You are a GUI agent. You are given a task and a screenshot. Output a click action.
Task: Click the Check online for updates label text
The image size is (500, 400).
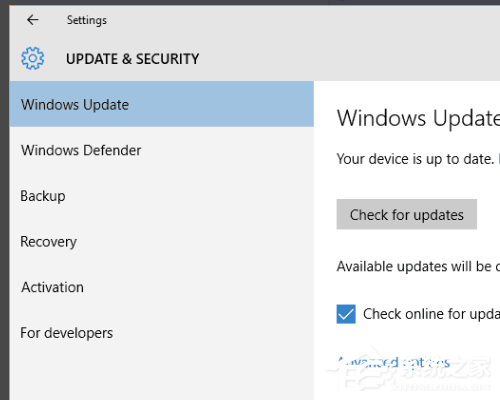coord(431,314)
